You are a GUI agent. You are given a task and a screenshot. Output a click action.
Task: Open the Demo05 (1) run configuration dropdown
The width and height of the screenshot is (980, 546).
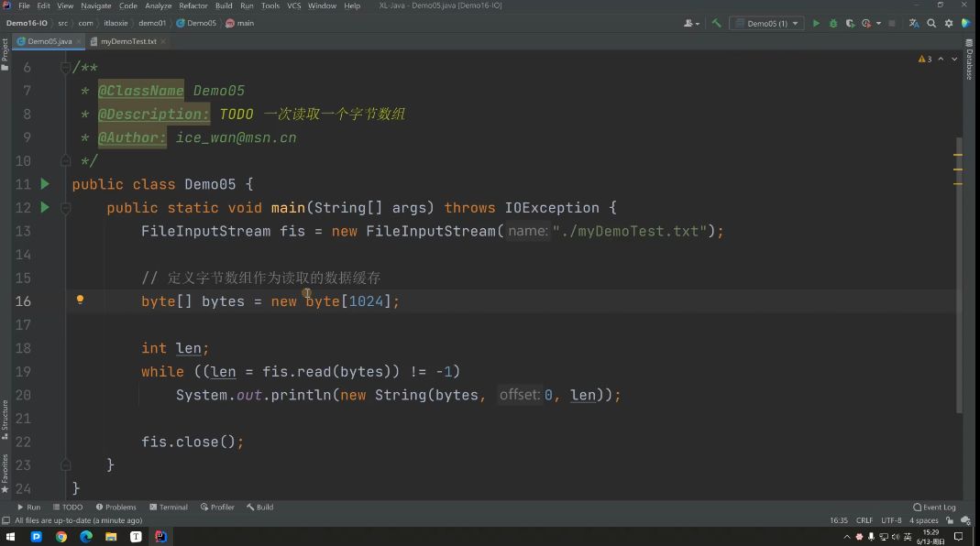pyautogui.click(x=767, y=23)
